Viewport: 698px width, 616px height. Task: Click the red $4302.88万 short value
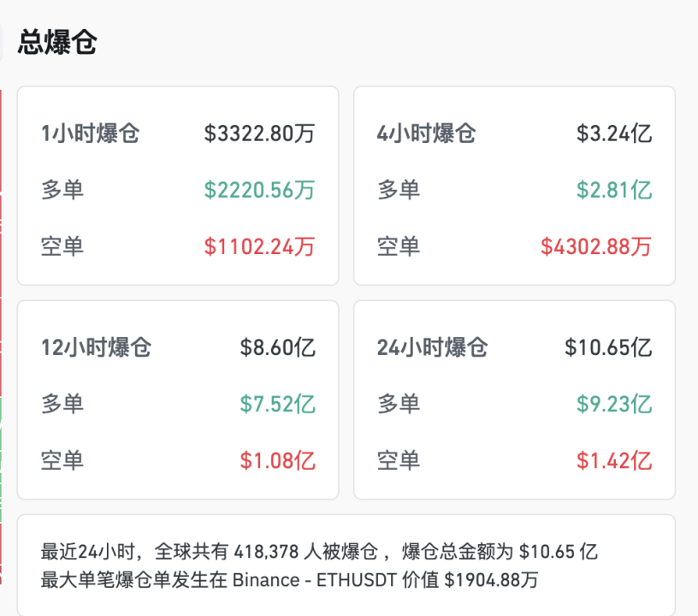[x=595, y=246]
